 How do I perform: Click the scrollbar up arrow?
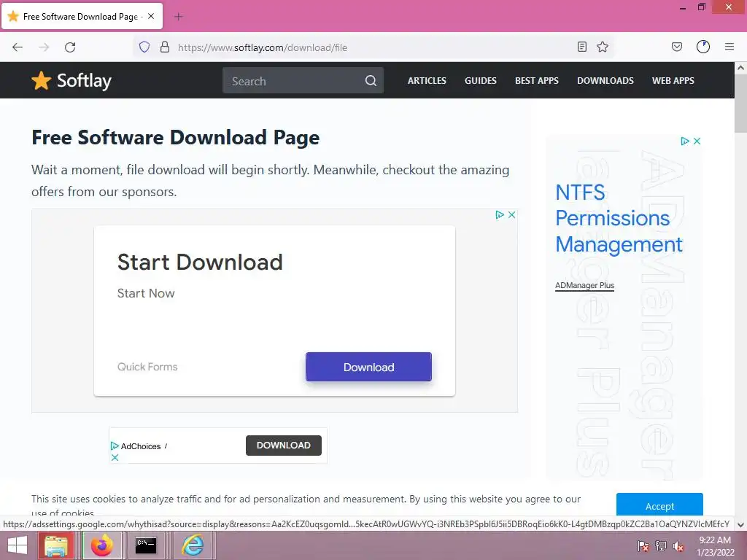point(740,68)
